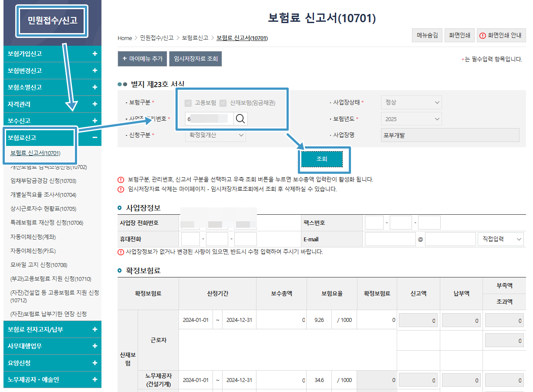Screen dimensions: 533x392
Task: Click the last 휴대전화 input box
Action: [x=246, y=239]
